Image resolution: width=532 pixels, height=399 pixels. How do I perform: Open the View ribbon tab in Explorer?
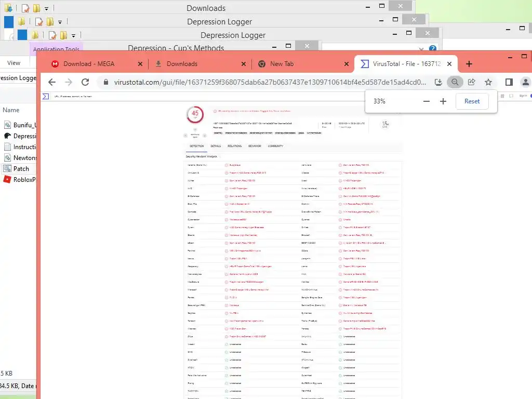click(x=14, y=63)
